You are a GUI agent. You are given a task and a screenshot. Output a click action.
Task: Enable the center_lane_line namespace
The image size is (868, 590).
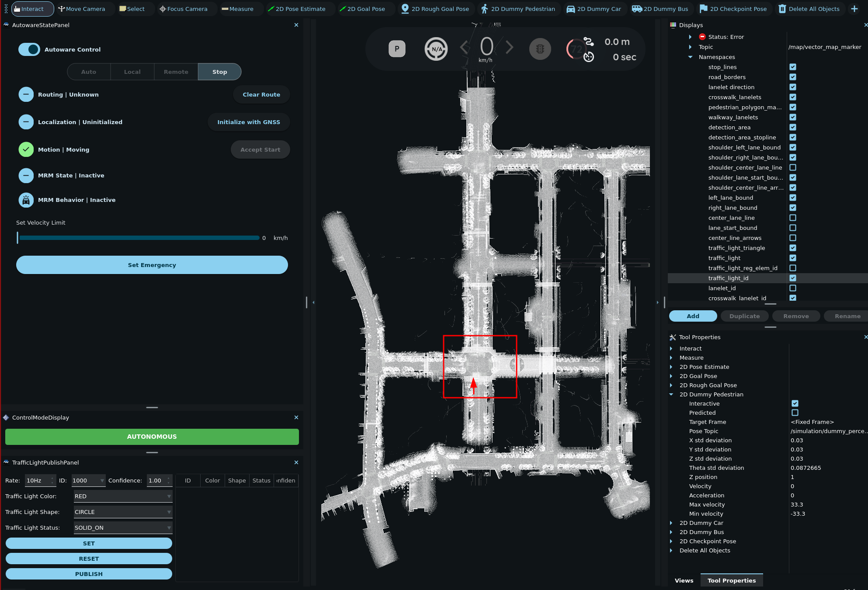click(x=793, y=218)
